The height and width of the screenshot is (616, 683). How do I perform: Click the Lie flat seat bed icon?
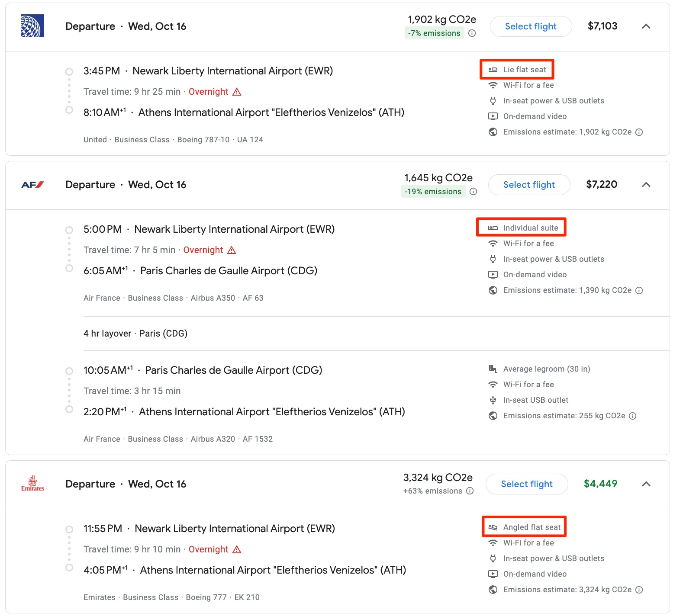pyautogui.click(x=493, y=70)
